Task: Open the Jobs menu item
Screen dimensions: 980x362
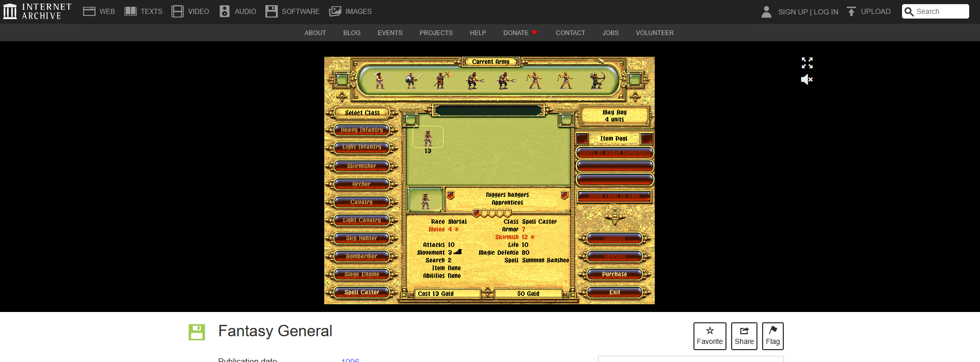Action: tap(610, 32)
